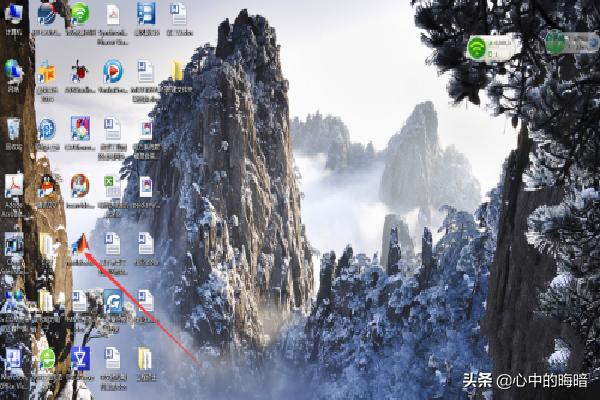
Task: Open the Network icon on the desktop
Action: (x=13, y=71)
